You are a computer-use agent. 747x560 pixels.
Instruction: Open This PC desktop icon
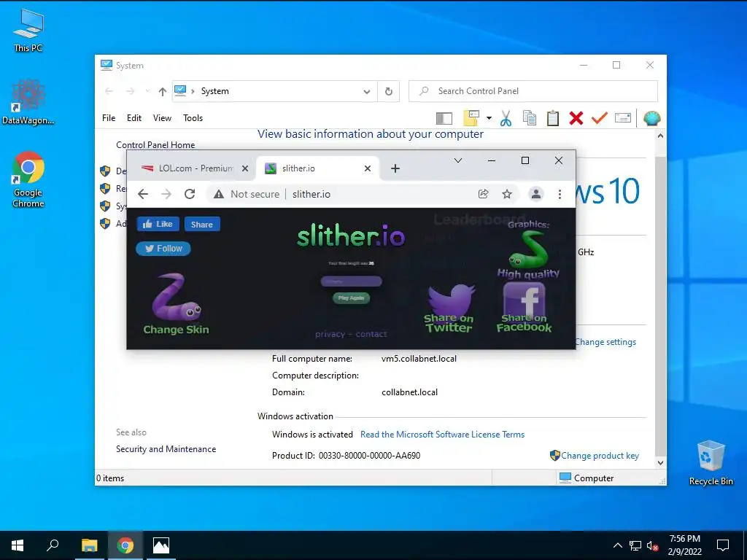(x=28, y=31)
